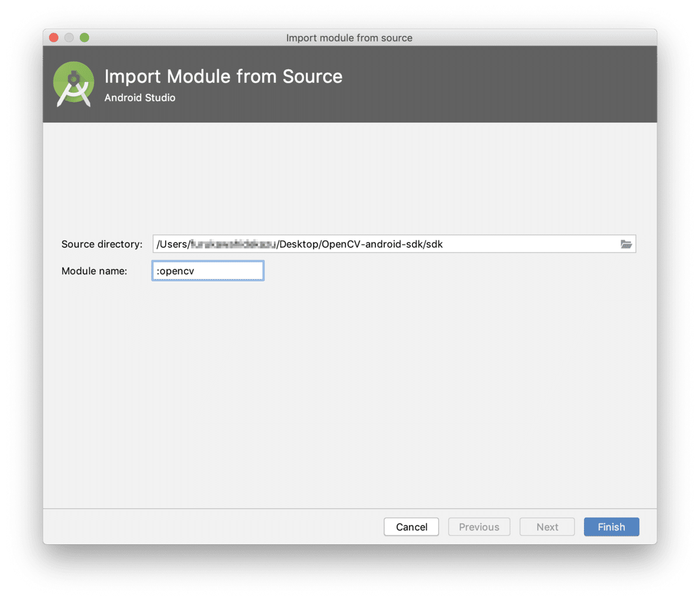Edit the Module name field showing :opencv
Viewport: 700px width, 601px height.
pyautogui.click(x=207, y=270)
